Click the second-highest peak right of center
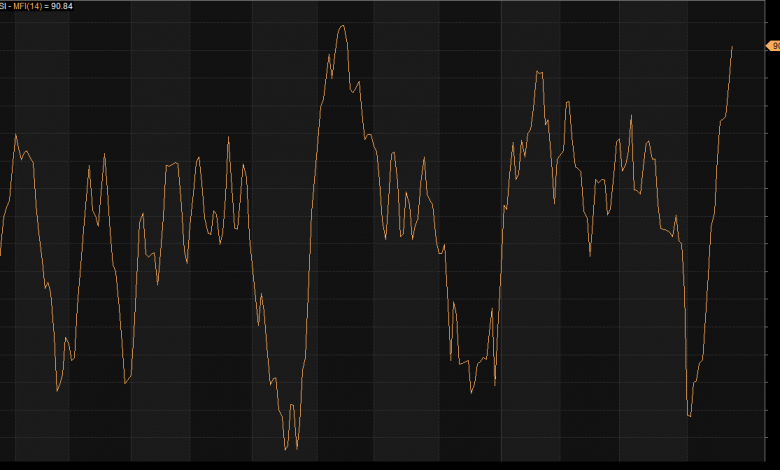The image size is (780, 470). point(538,71)
